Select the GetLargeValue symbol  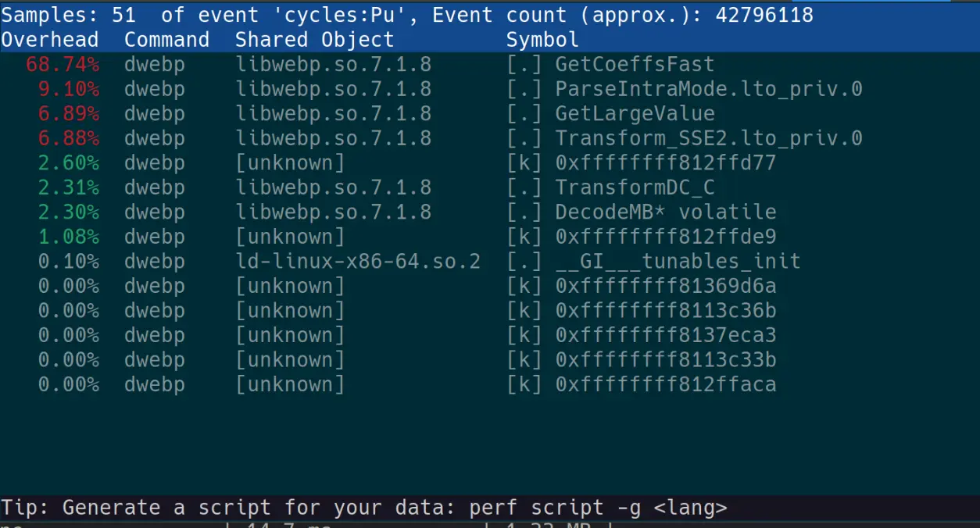click(634, 114)
